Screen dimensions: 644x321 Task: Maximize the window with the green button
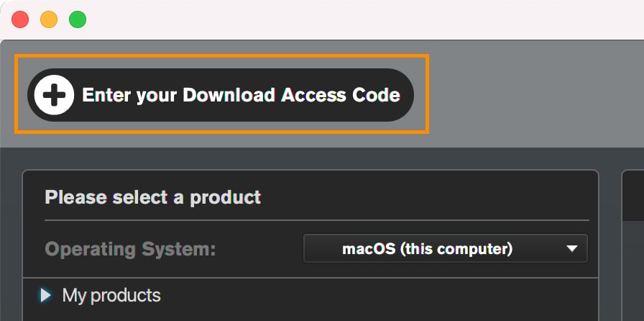(x=78, y=20)
